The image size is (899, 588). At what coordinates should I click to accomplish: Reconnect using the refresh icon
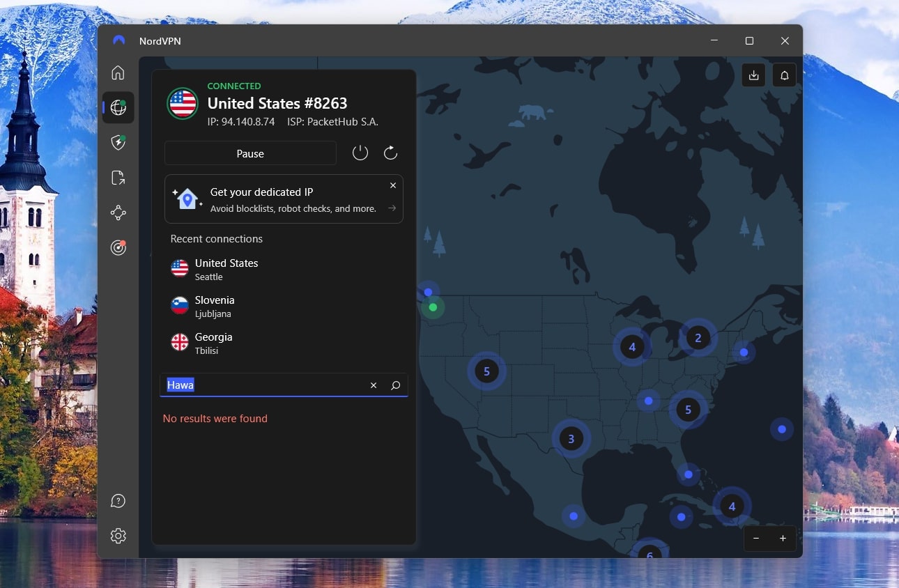390,153
